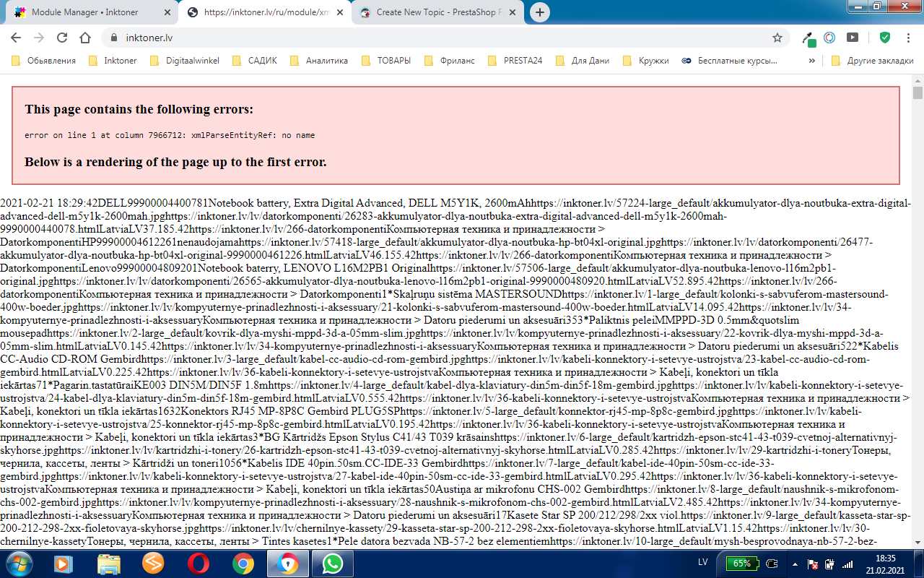Image resolution: width=924 pixels, height=578 pixels.
Task: Open the extension with the play-button icon
Action: (853, 38)
